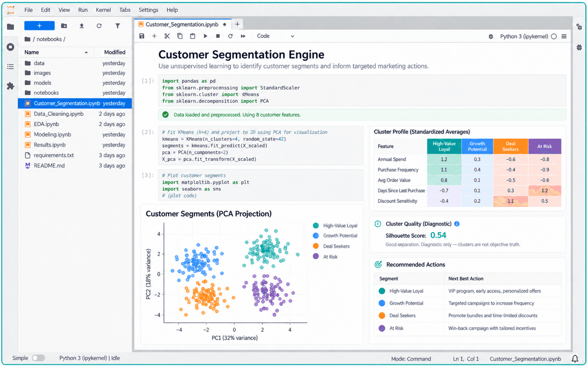Click the At Risk purple column header

[545, 146]
